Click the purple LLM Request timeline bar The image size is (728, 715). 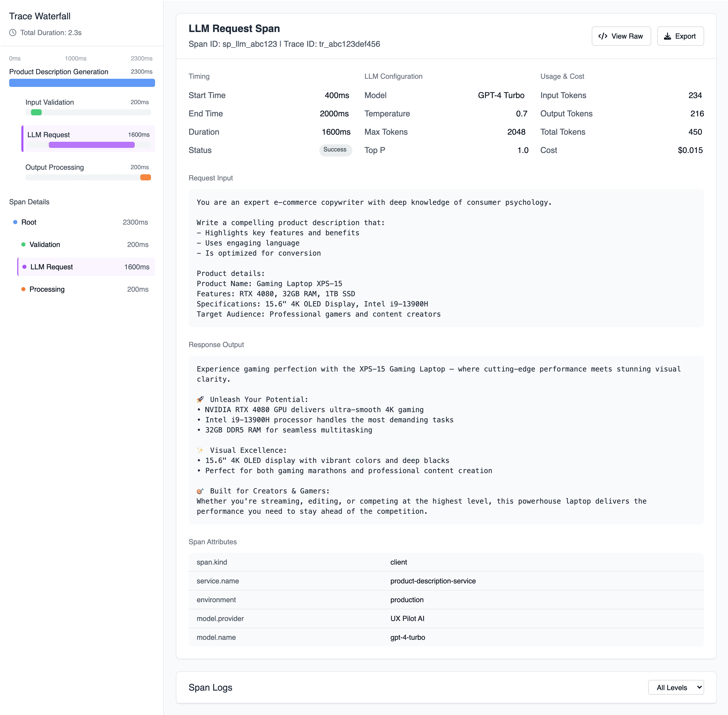[92, 145]
